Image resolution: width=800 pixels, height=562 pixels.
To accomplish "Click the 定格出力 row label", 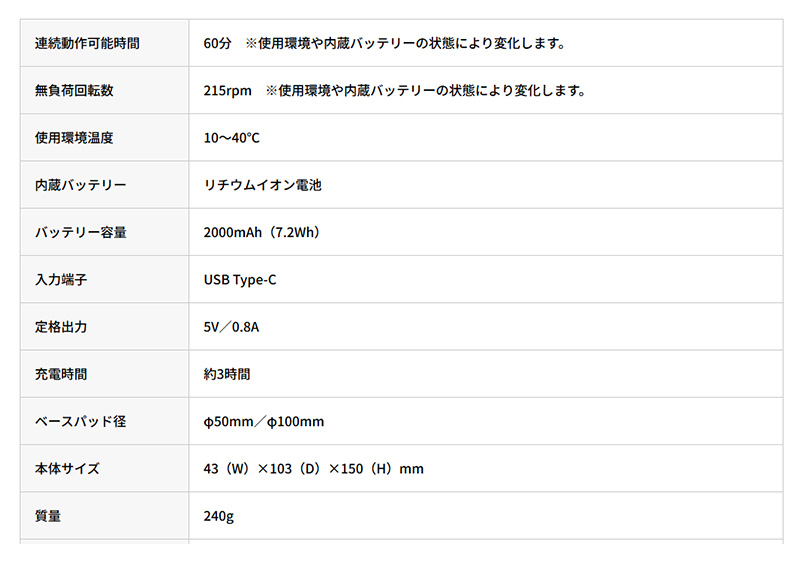I will pos(61,327).
